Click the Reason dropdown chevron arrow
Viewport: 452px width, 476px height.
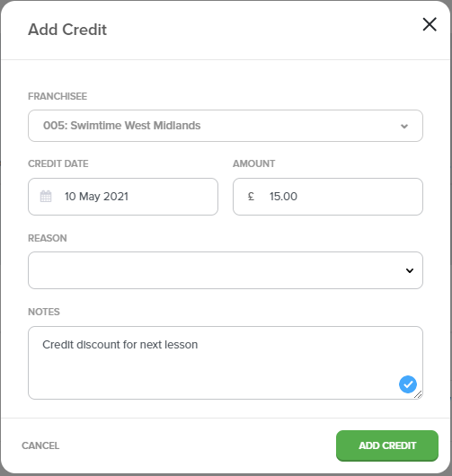410,270
